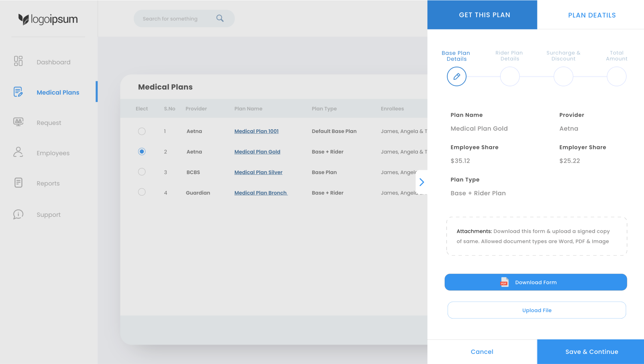The height and width of the screenshot is (364, 644).
Task: Click the Reports page icon
Action: point(18,183)
